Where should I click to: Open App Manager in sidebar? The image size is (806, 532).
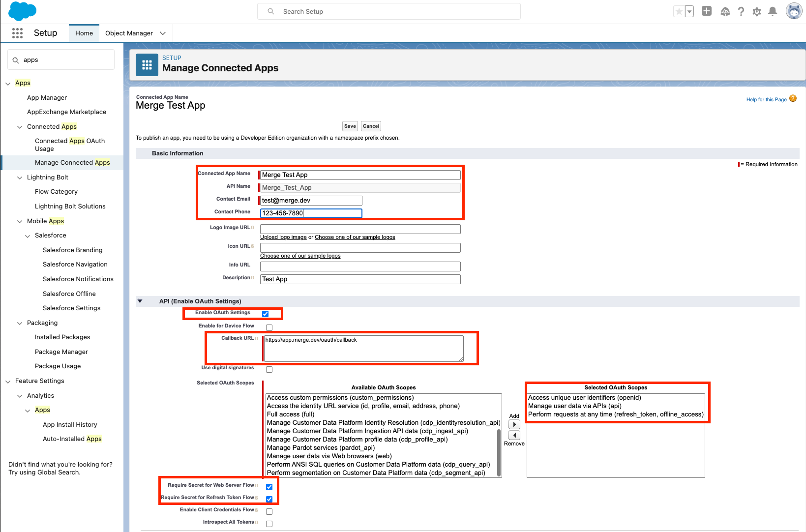click(x=47, y=98)
